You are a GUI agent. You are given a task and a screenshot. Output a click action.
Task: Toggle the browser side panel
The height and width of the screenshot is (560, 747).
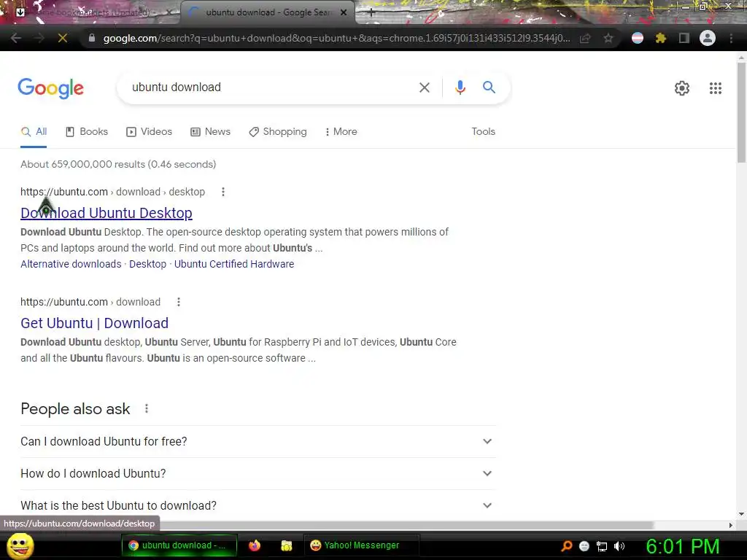684,38
